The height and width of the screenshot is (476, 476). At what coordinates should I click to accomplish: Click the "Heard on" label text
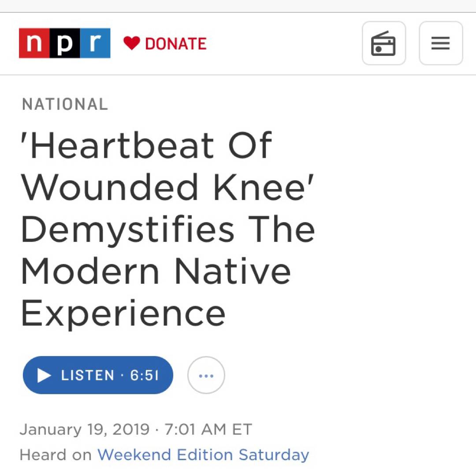pos(56,454)
